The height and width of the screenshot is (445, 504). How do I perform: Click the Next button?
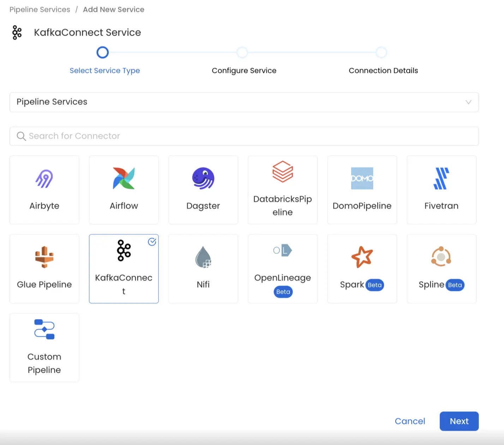click(x=459, y=421)
